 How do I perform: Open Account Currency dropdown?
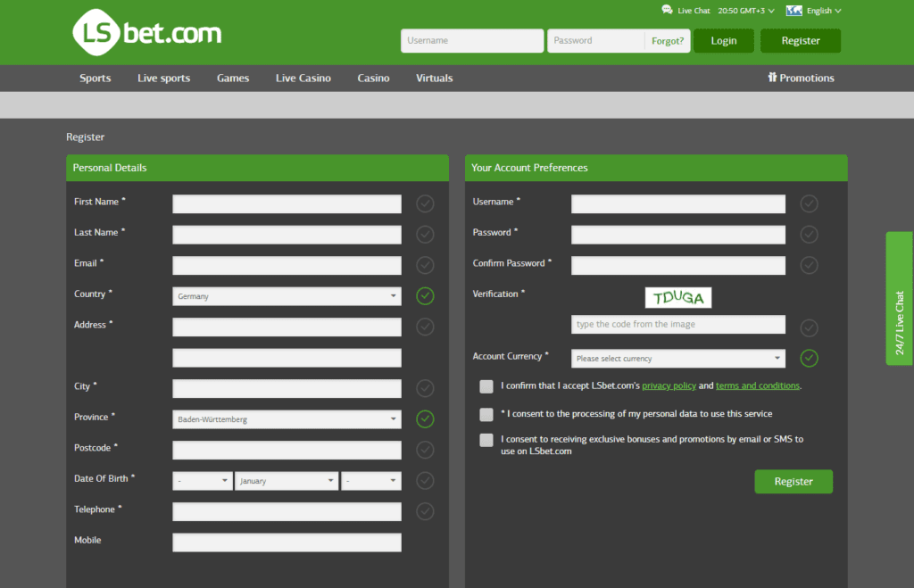(x=678, y=359)
